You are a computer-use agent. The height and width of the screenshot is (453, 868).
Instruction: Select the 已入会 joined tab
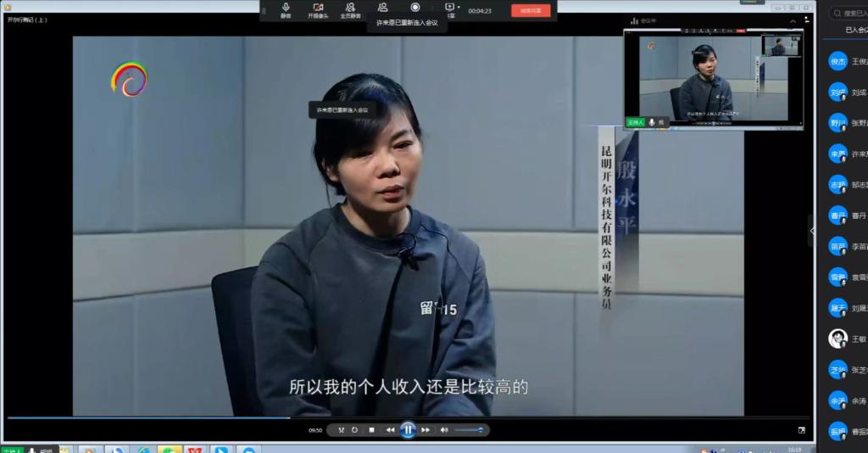[856, 30]
